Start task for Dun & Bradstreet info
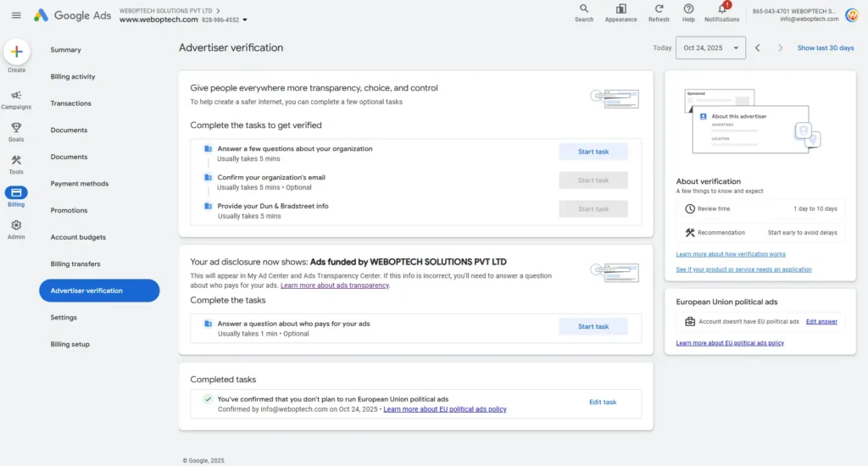The width and height of the screenshot is (868, 466). pos(593,209)
